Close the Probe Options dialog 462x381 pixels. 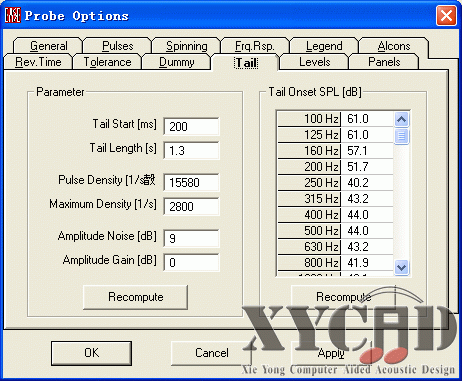[446, 16]
